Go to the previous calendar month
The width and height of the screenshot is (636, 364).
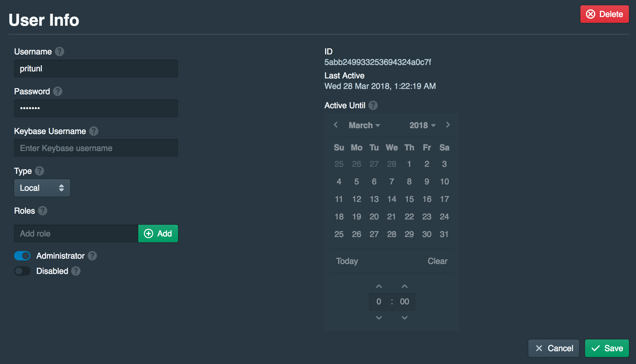pyautogui.click(x=336, y=125)
